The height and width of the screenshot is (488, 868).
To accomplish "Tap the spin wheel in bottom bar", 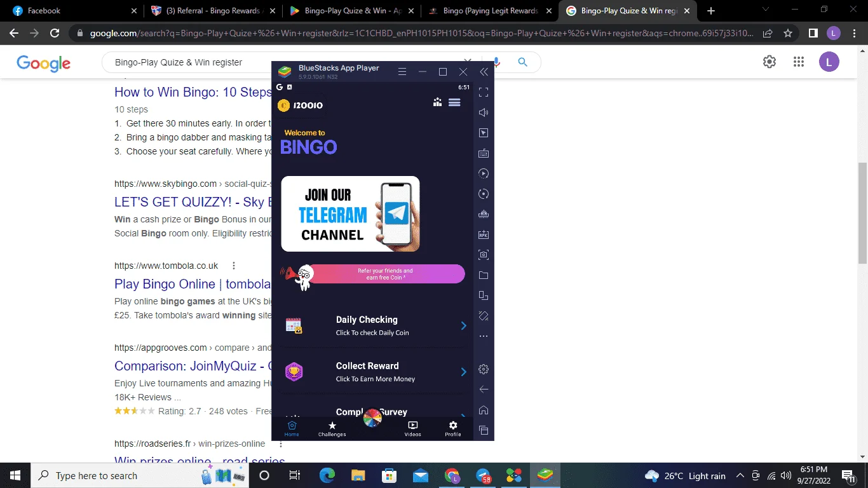I will point(372,417).
